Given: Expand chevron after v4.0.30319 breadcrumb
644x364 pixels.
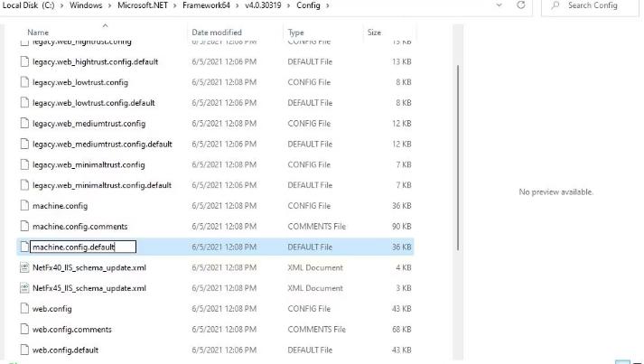Looking at the screenshot, I should tap(289, 5).
